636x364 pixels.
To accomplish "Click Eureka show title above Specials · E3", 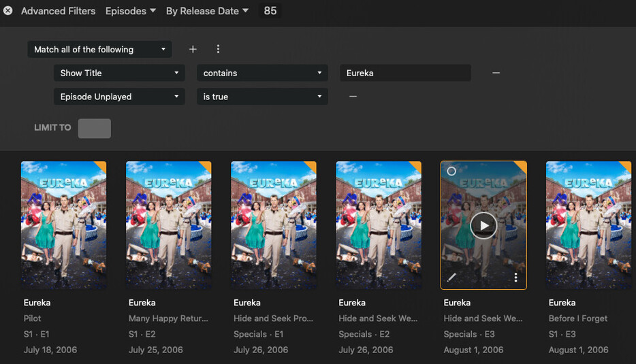I will 457,303.
